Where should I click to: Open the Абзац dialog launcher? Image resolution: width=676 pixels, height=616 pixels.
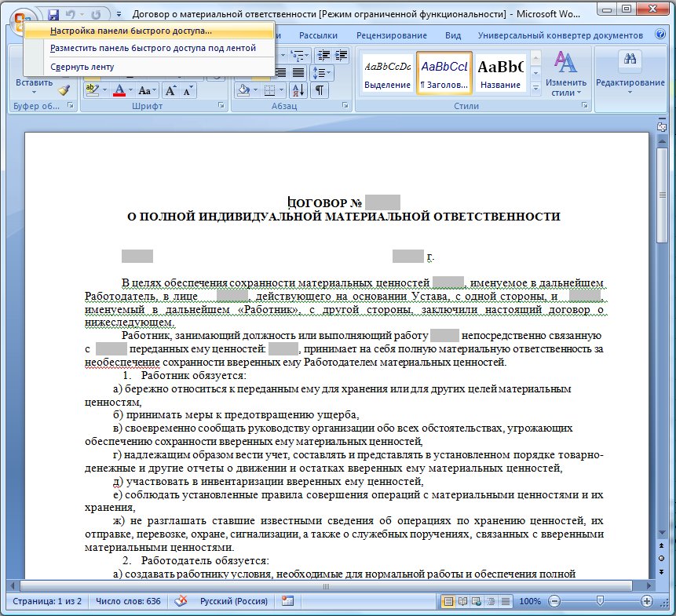345,105
